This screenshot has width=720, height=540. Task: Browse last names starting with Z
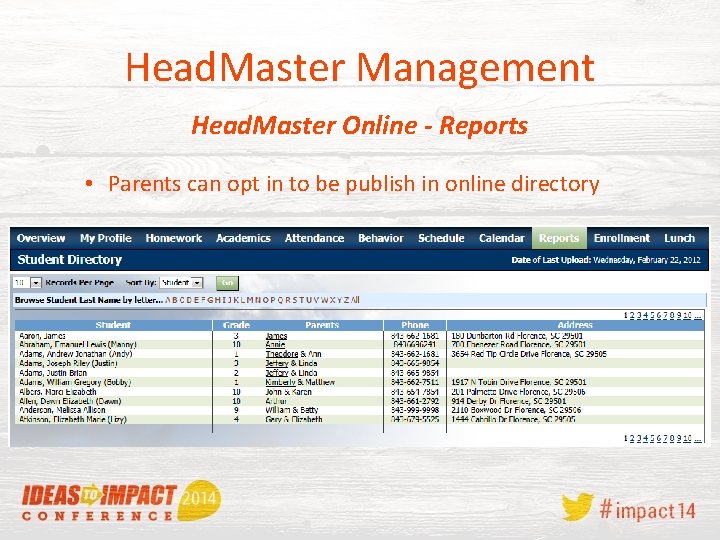point(347,300)
